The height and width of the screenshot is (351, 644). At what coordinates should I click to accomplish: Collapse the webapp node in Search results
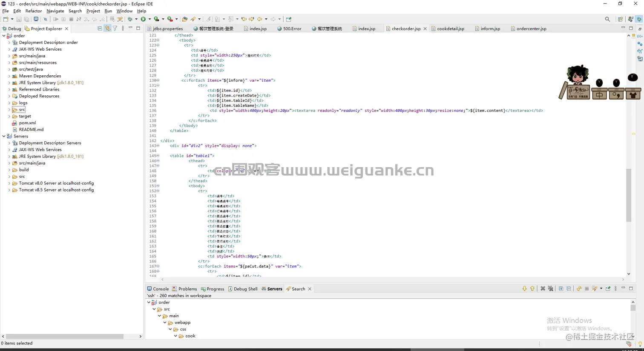coord(165,322)
